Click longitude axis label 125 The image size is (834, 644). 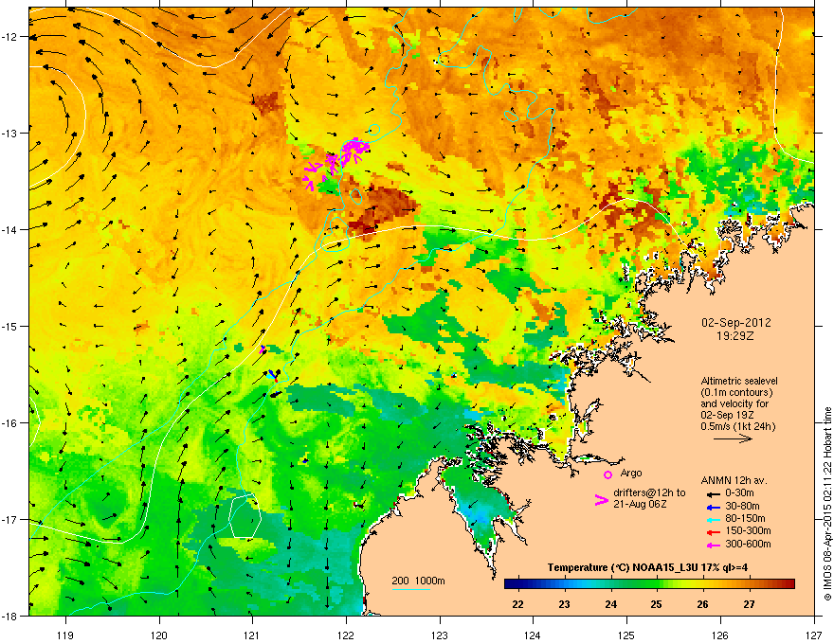(626, 635)
